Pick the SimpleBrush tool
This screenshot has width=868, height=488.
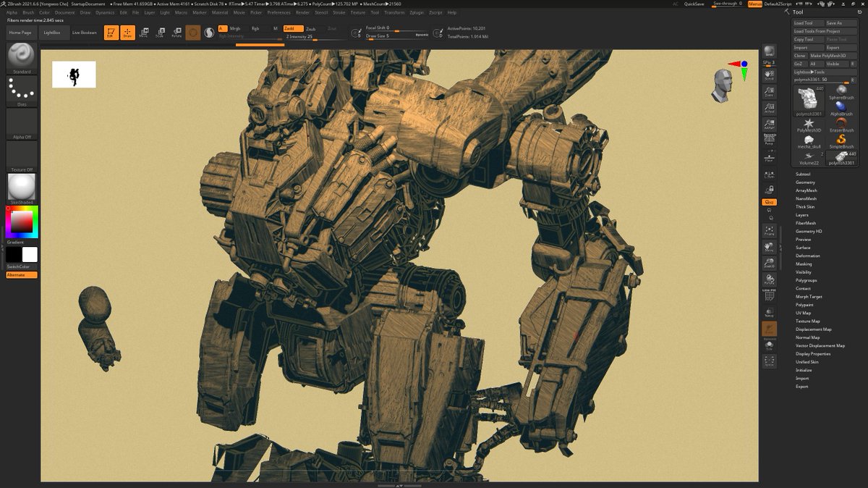841,140
